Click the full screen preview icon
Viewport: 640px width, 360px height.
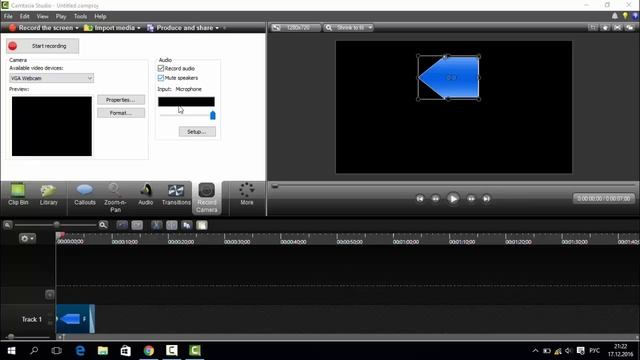[x=617, y=28]
